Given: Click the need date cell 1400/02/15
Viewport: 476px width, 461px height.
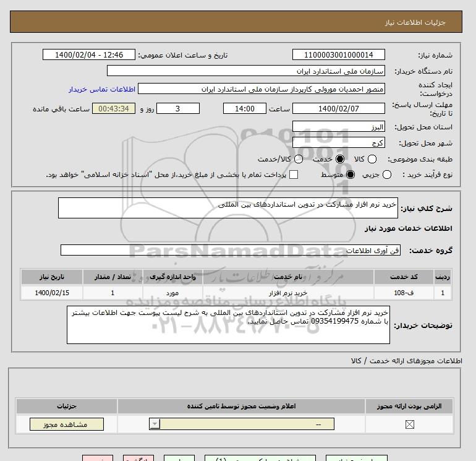Looking at the screenshot, I should [x=52, y=293].
